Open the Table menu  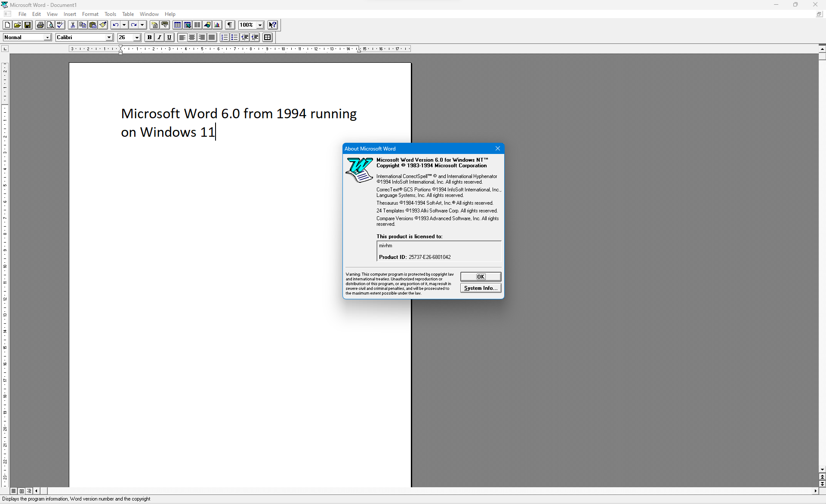pos(128,14)
